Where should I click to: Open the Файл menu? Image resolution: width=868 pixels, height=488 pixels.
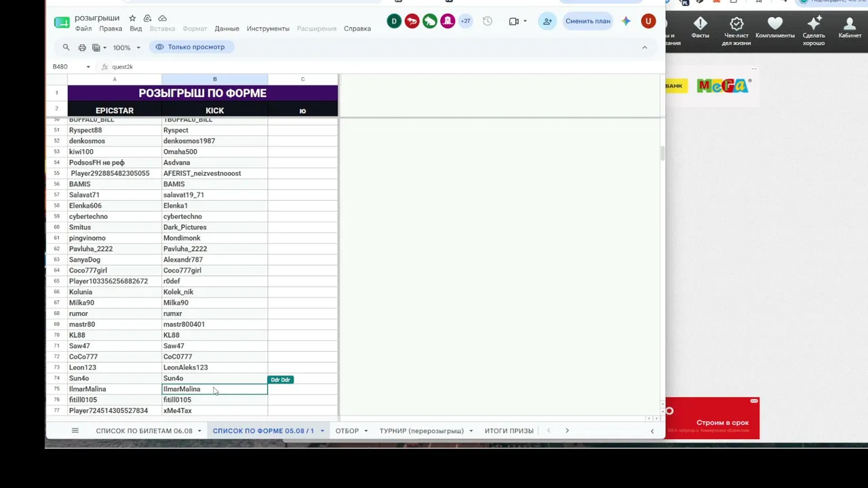coord(83,28)
